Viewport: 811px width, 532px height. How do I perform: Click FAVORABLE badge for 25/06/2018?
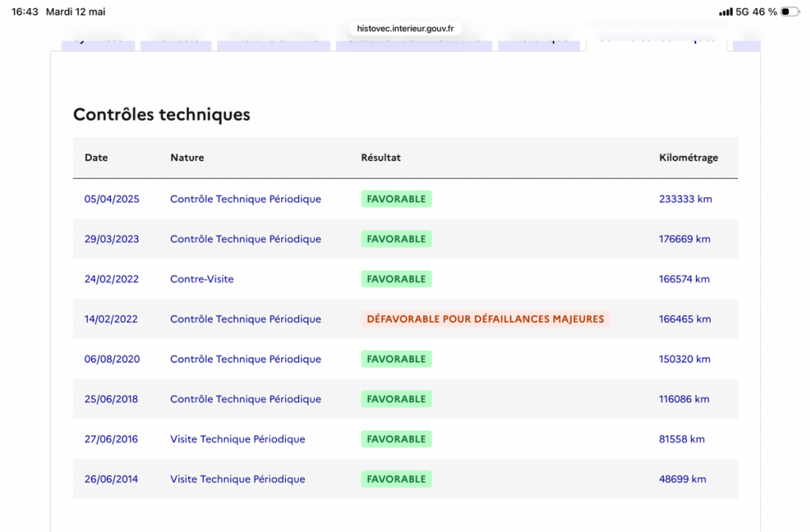(396, 399)
